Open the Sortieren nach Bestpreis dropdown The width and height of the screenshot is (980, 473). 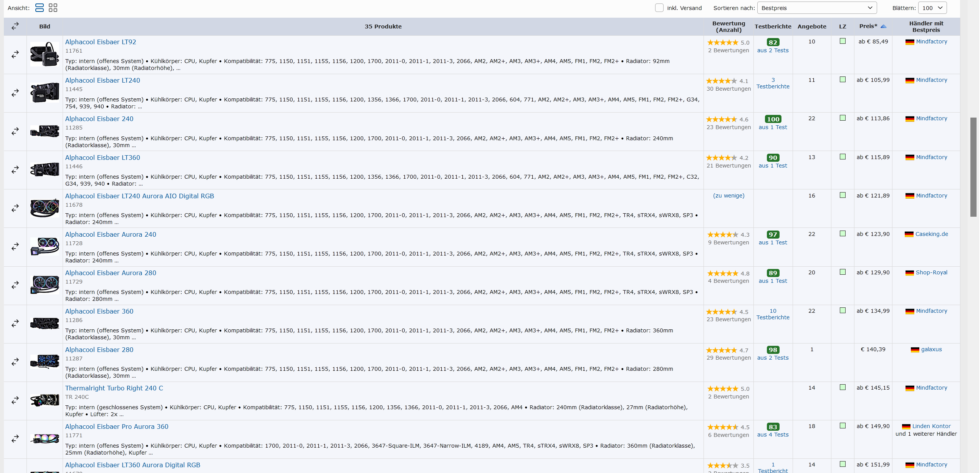coord(817,8)
